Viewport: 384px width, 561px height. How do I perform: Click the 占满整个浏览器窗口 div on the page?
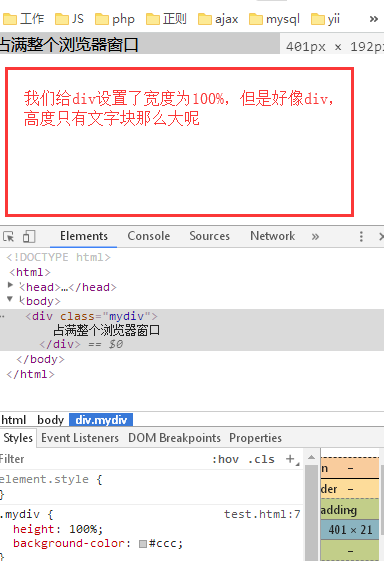pos(140,45)
